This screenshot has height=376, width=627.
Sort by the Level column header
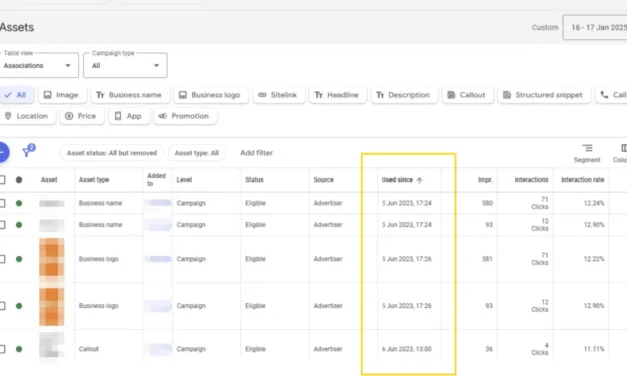pyautogui.click(x=184, y=180)
